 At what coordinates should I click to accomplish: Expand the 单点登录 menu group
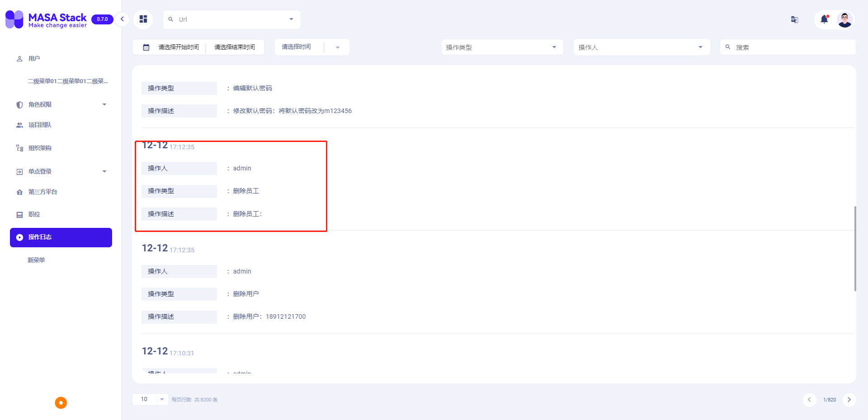61,171
